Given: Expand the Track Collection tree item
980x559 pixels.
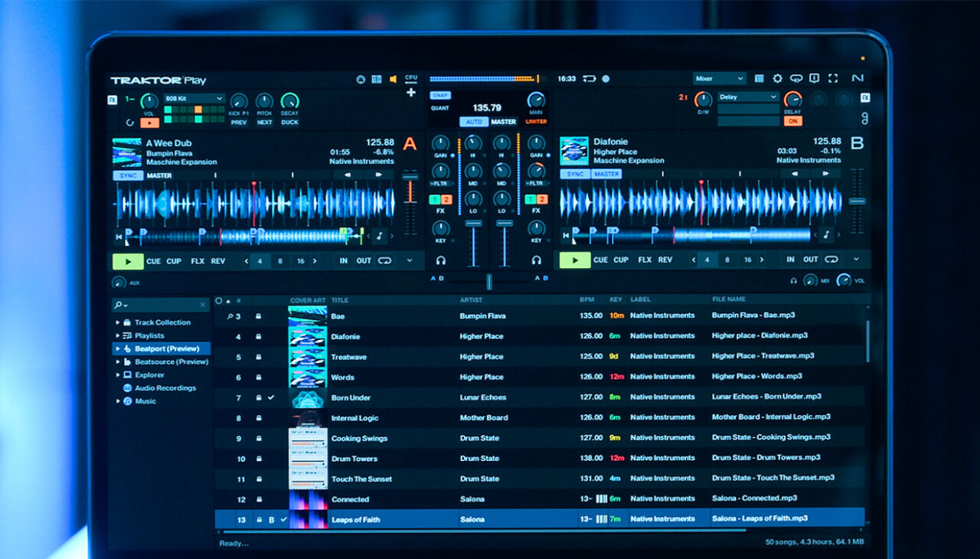Looking at the screenshot, I should pyautogui.click(x=119, y=322).
